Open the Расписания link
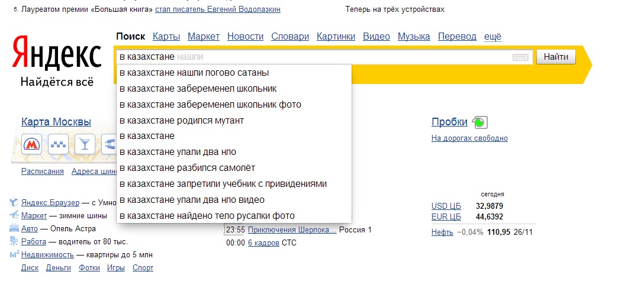644x304 pixels. pos(43,172)
